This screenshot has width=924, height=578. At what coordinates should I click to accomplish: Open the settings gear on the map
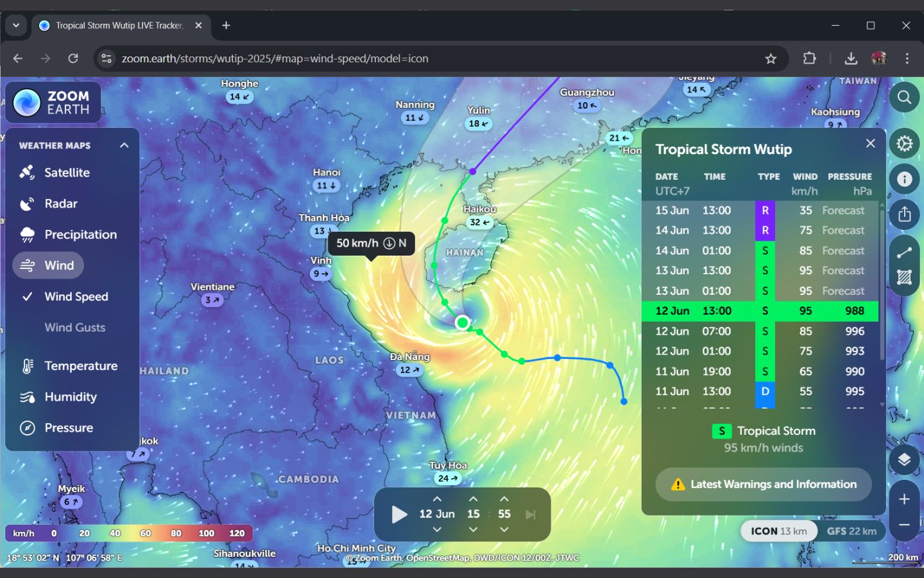tap(904, 143)
